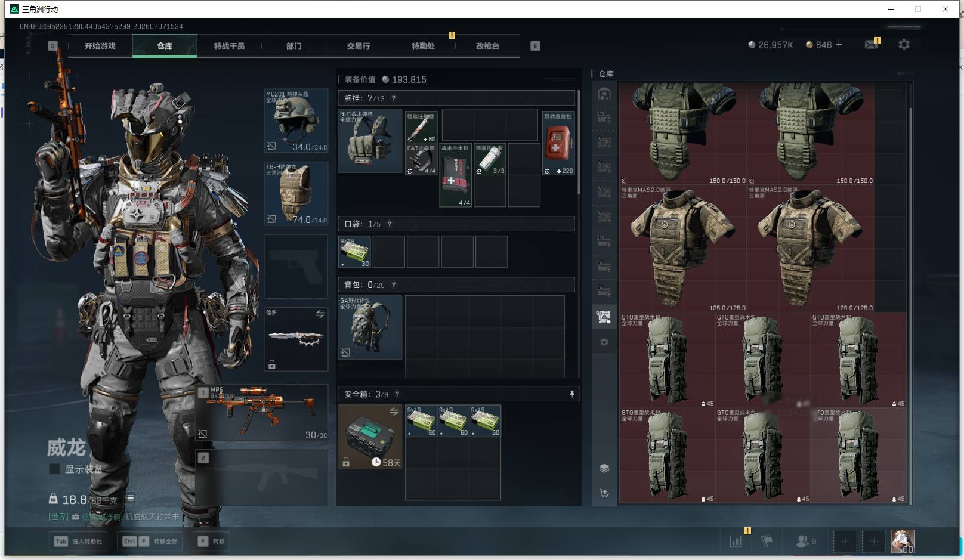This screenshot has height=560, width=964.
Task: Open the 安全箱 help question mark
Action: (x=397, y=394)
